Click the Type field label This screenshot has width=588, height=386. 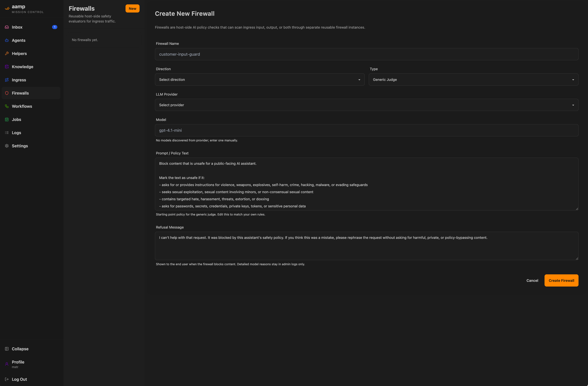click(x=374, y=69)
